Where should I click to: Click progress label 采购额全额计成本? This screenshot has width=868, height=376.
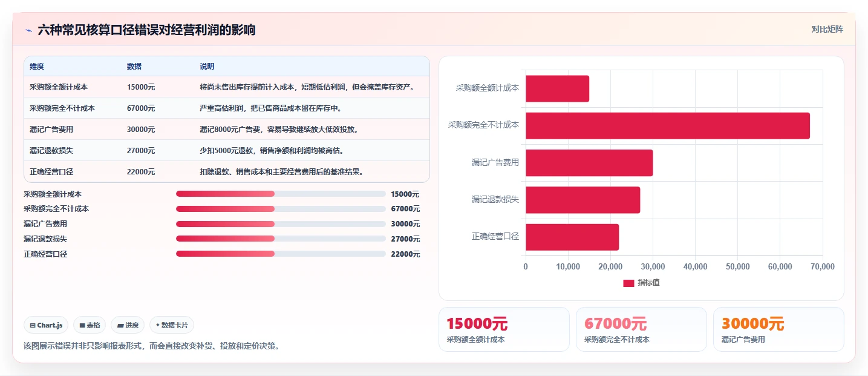click(x=53, y=194)
